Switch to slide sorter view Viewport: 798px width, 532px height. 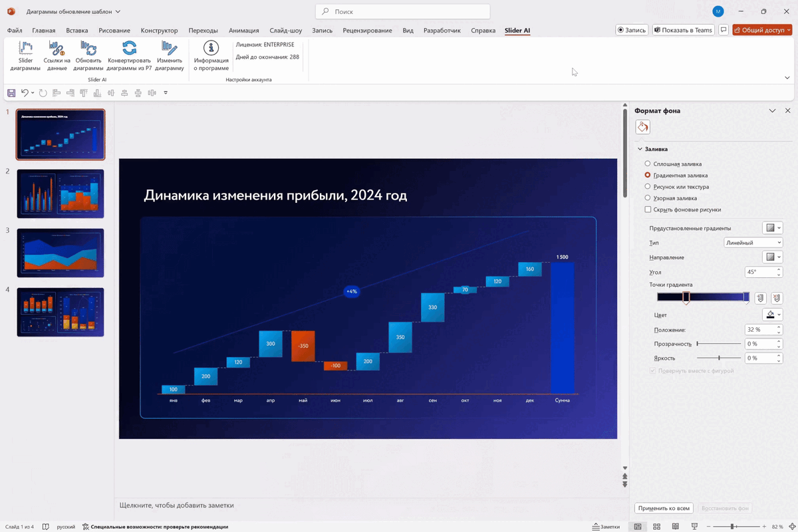(657, 527)
